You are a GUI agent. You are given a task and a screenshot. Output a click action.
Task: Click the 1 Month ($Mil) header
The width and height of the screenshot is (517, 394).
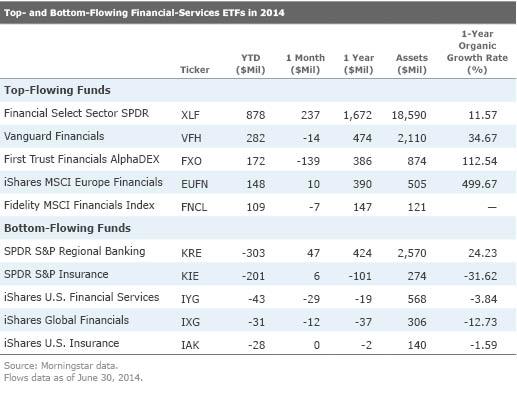pyautogui.click(x=305, y=64)
